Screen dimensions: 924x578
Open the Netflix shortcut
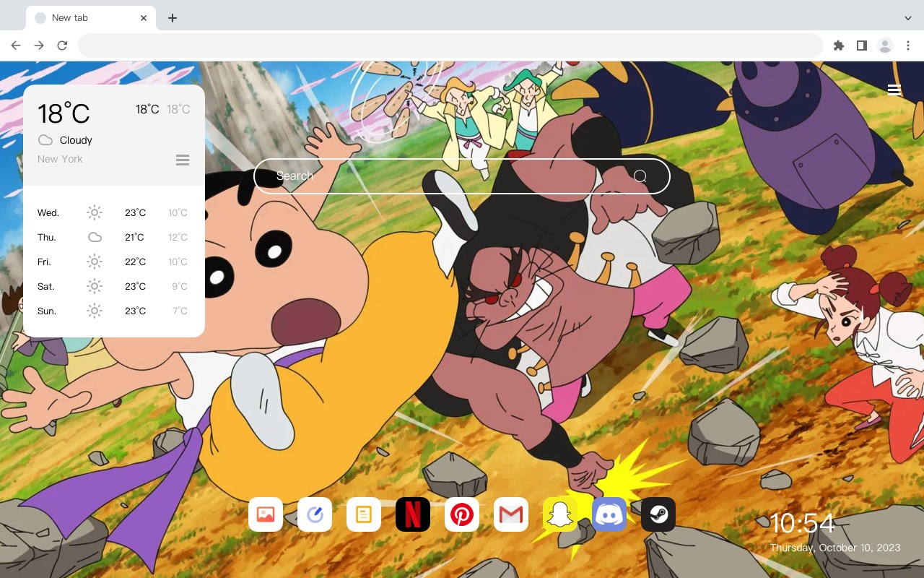(413, 514)
